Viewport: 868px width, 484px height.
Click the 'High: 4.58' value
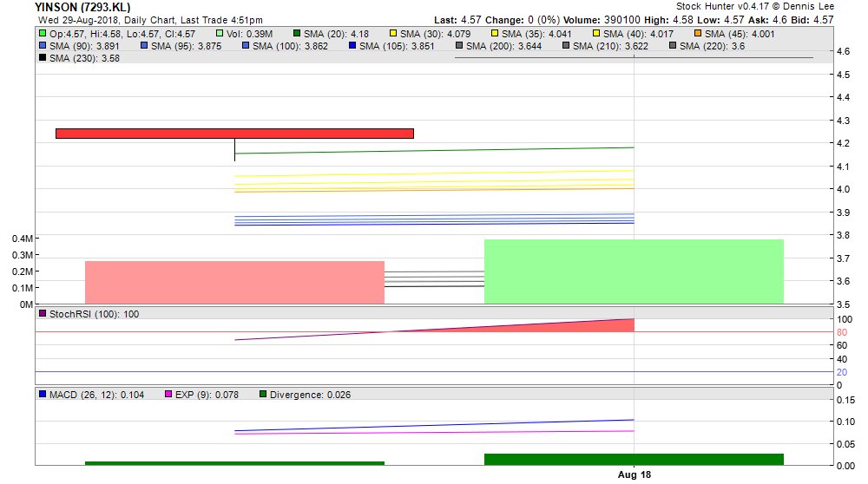click(668, 20)
